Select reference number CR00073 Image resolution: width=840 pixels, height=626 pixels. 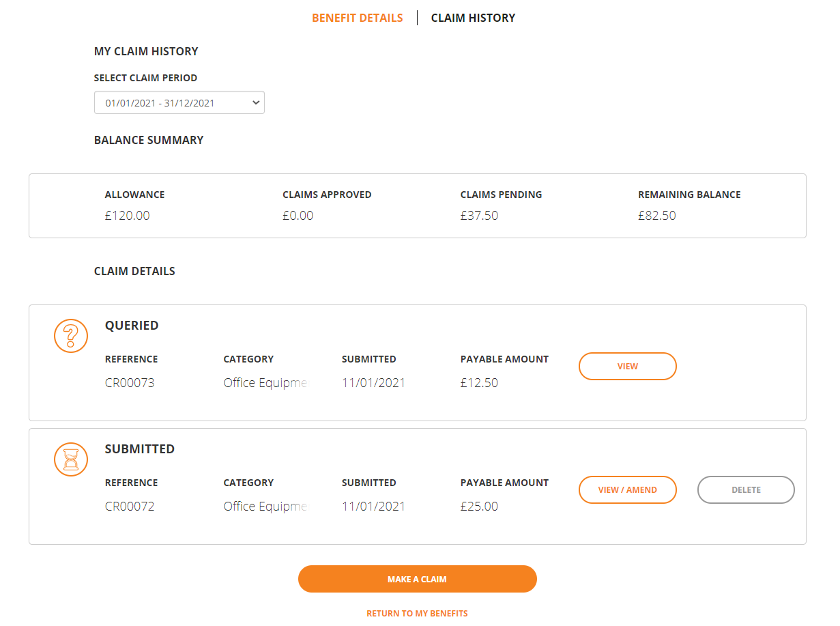pos(130,383)
